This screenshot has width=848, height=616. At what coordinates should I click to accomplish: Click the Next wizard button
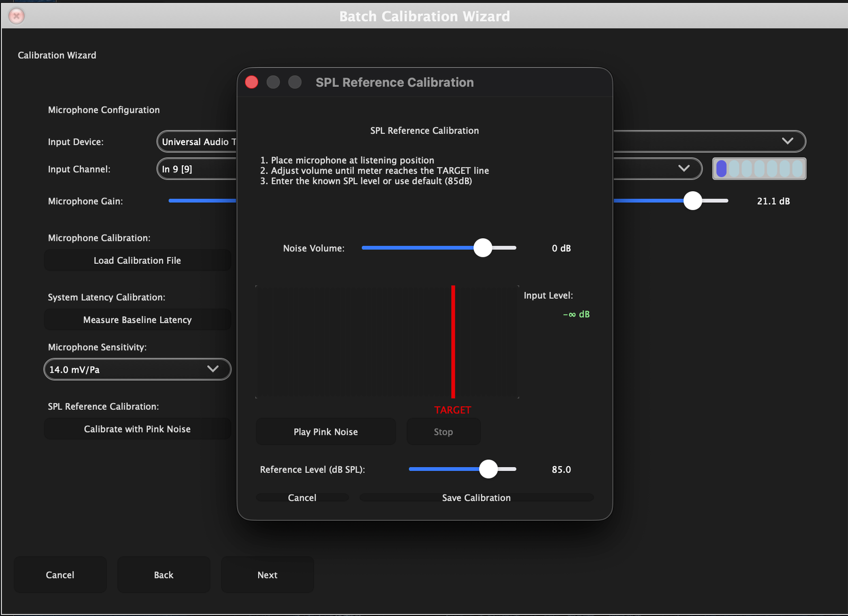coord(267,575)
